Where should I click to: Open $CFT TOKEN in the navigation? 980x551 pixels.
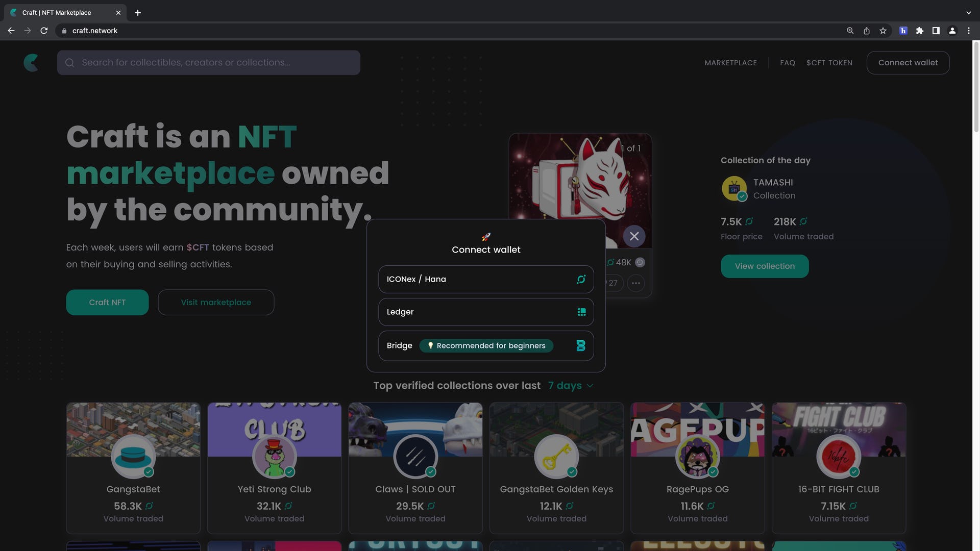(x=829, y=63)
